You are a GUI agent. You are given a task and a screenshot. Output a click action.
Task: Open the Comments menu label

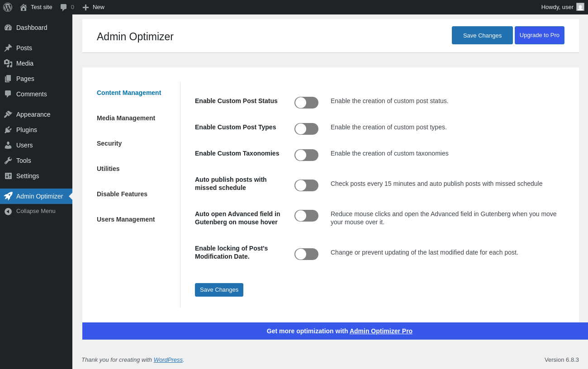coord(32,94)
